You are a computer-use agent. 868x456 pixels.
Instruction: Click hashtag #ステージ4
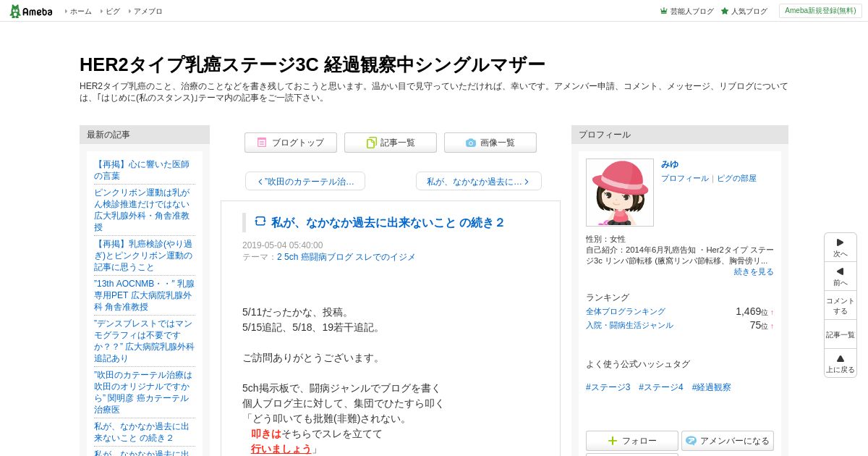pos(661,387)
